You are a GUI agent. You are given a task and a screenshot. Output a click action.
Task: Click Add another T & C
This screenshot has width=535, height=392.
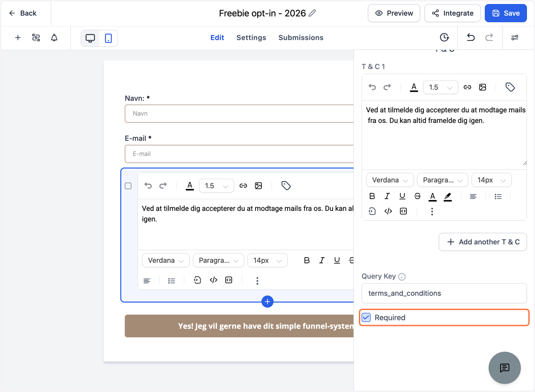(x=483, y=242)
